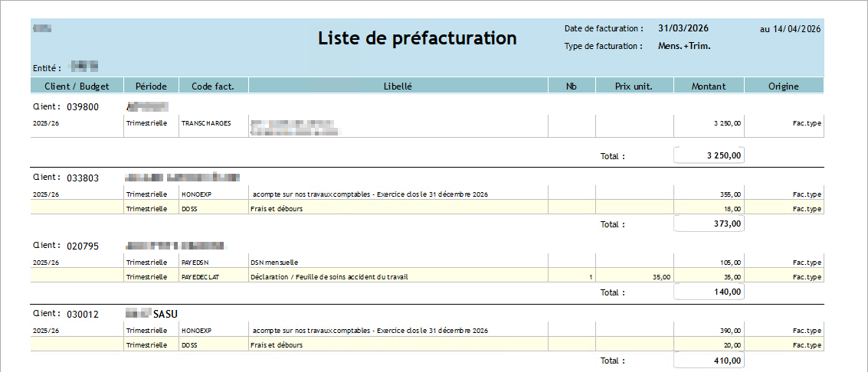Image resolution: width=868 pixels, height=372 pixels.
Task: Click the 18,00 Frais et débours amount
Action: pos(732,208)
